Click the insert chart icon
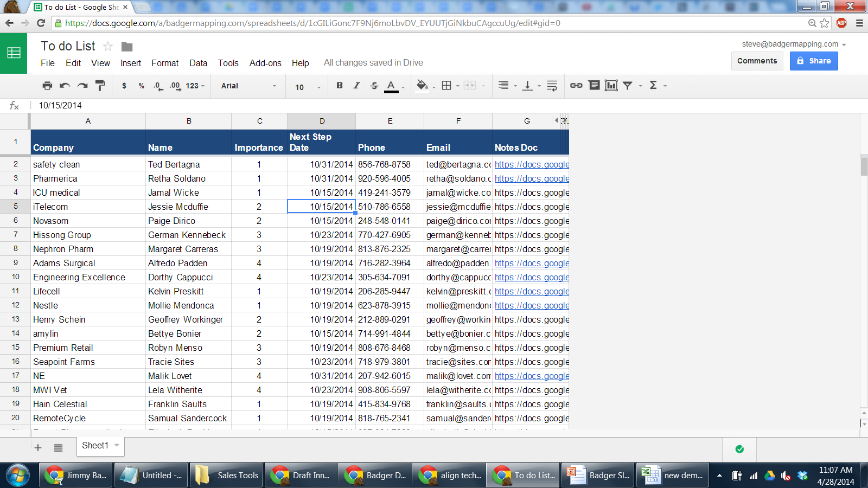The width and height of the screenshot is (868, 488). pyautogui.click(x=611, y=85)
